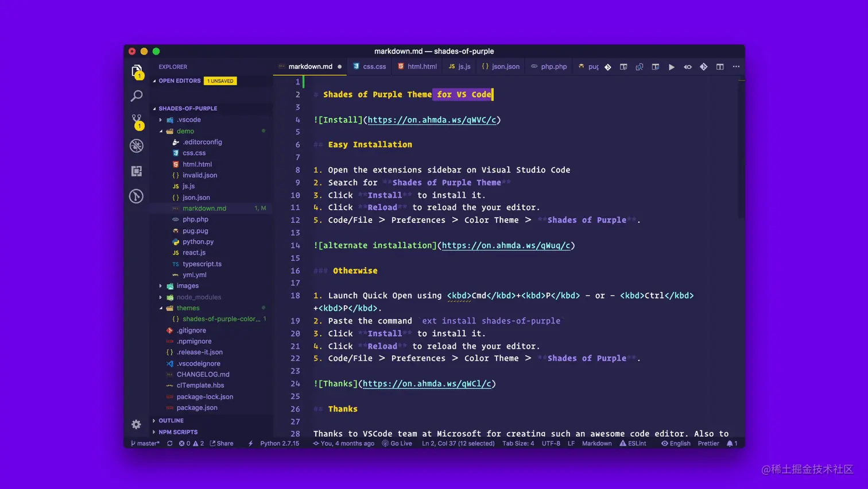The image size is (868, 489).
Task: Click the split editor icon
Action: [719, 67]
